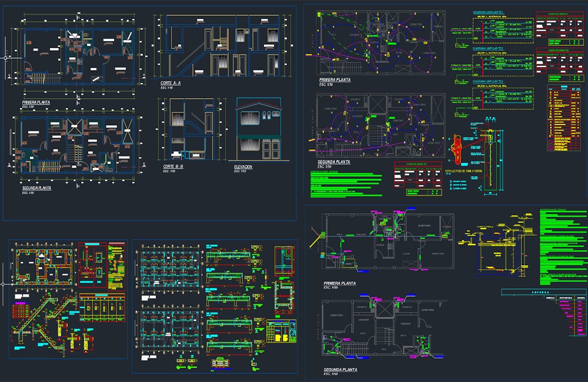Select the CORTE B-B section label
The width and height of the screenshot is (588, 382).
(173, 166)
